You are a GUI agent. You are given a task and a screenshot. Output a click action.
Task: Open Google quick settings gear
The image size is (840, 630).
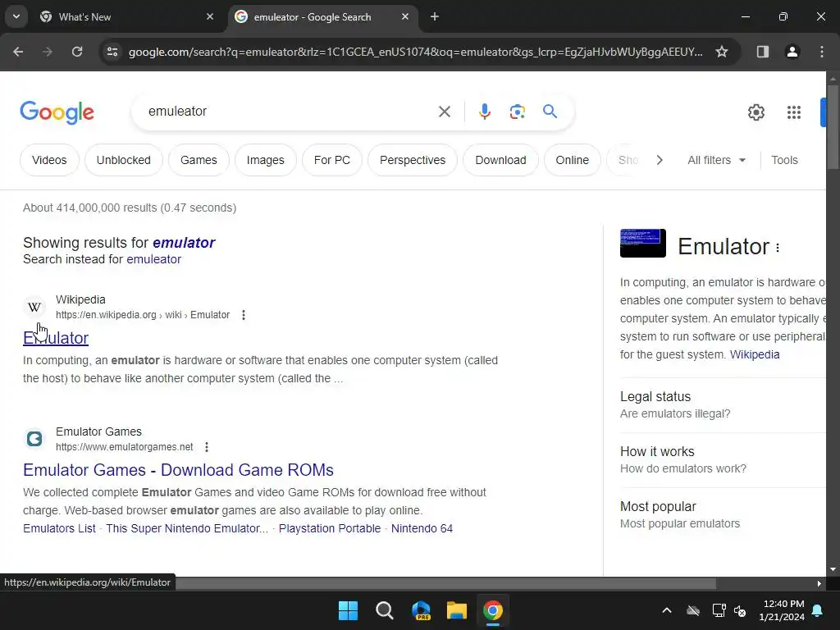(756, 112)
